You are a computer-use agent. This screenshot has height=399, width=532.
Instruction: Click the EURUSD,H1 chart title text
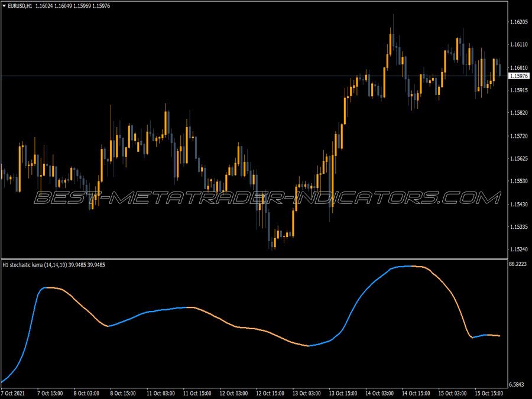point(20,6)
